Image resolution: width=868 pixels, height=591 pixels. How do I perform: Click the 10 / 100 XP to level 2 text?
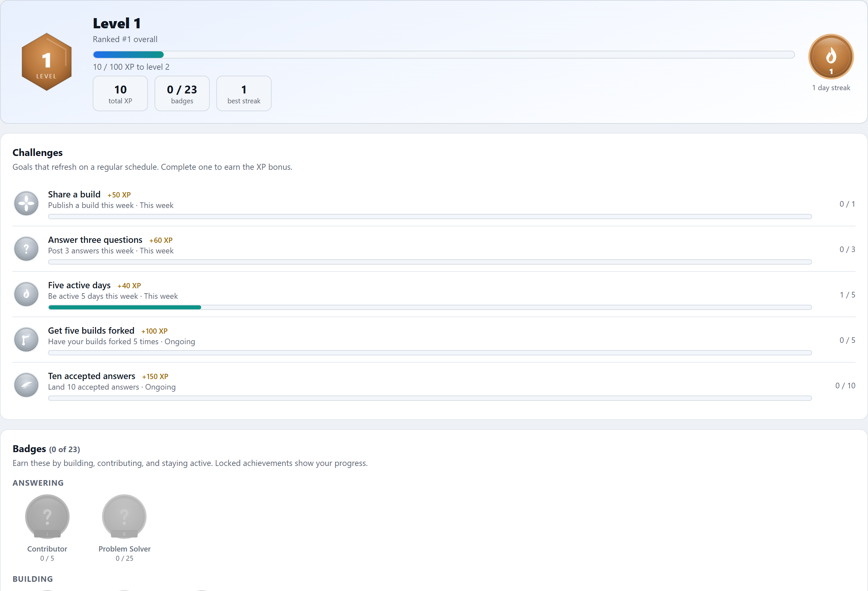pyautogui.click(x=131, y=67)
